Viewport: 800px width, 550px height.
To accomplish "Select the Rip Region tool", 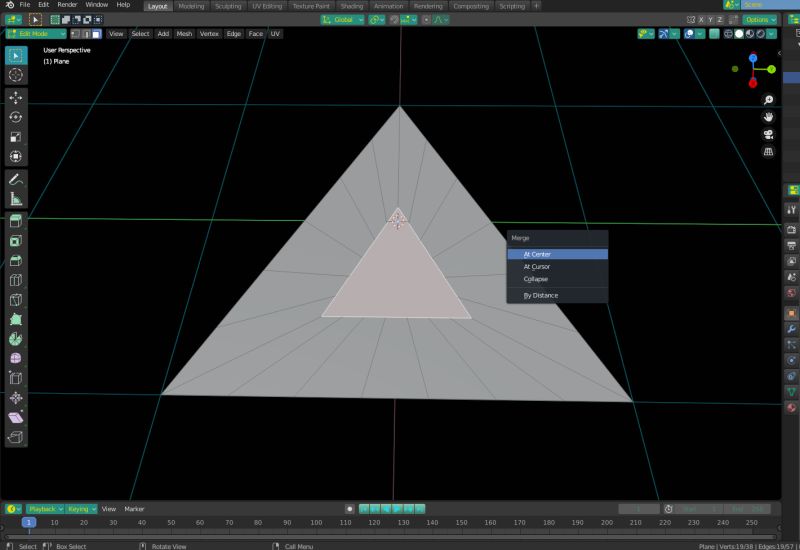I will (16, 437).
